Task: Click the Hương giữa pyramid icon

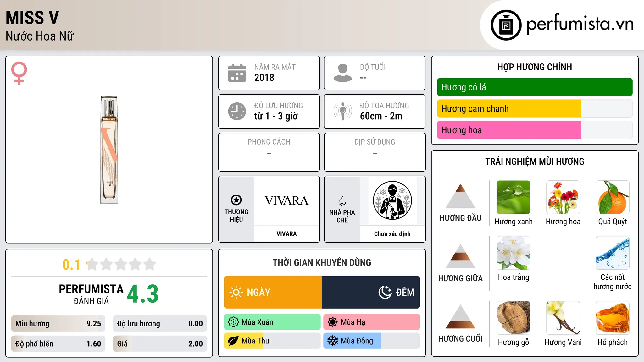Action: coord(461,256)
